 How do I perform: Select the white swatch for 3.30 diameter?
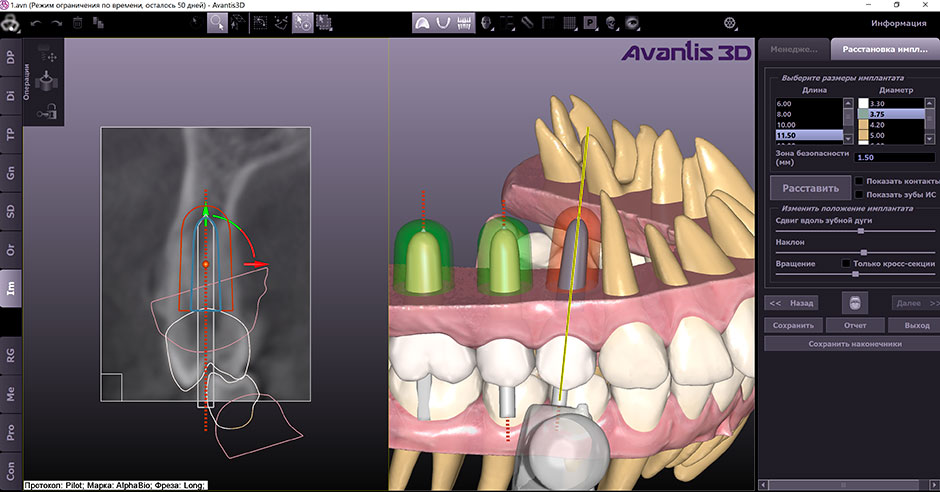tap(863, 104)
